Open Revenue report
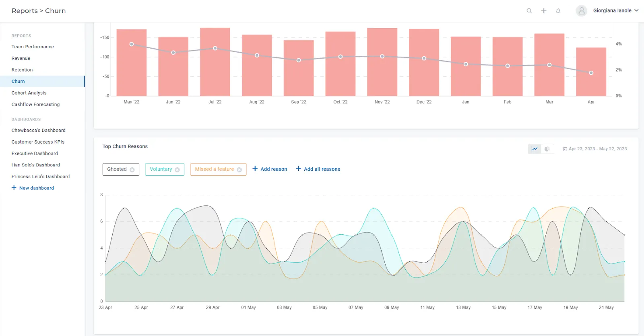 pyautogui.click(x=21, y=58)
